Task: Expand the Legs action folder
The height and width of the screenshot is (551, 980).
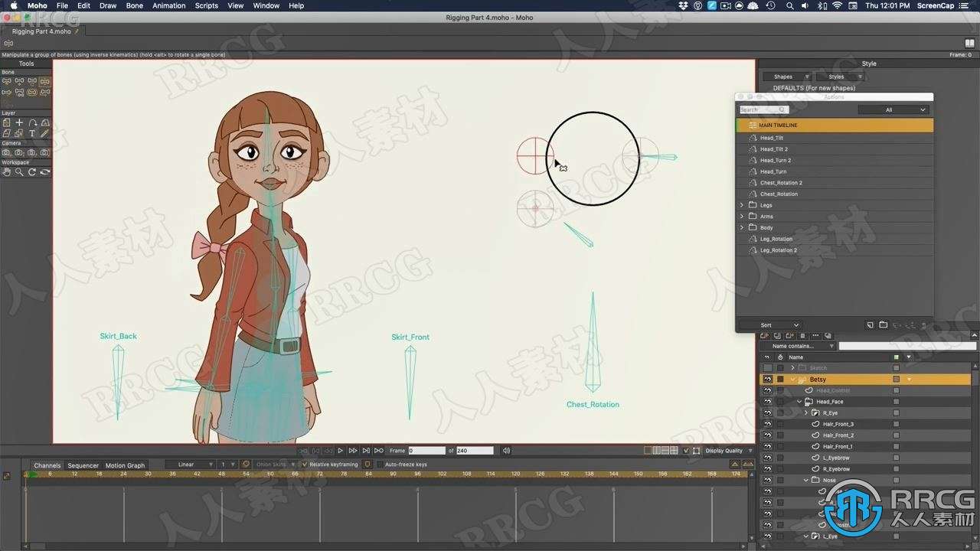Action: [x=741, y=205]
